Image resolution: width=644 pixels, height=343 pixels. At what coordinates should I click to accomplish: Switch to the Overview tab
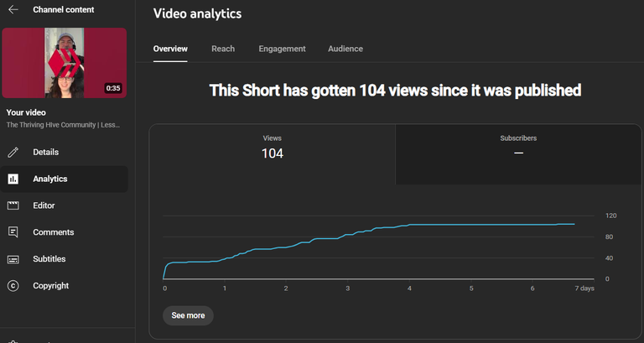(x=170, y=49)
